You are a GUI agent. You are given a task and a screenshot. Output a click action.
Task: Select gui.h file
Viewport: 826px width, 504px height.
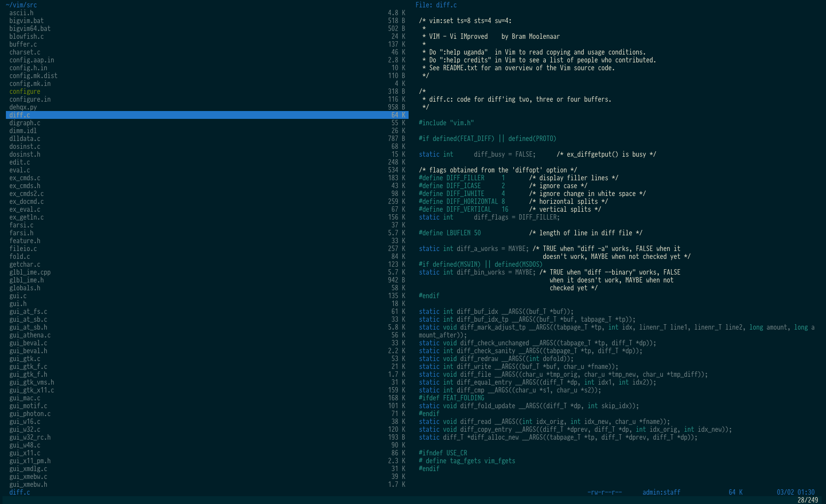pos(207,304)
